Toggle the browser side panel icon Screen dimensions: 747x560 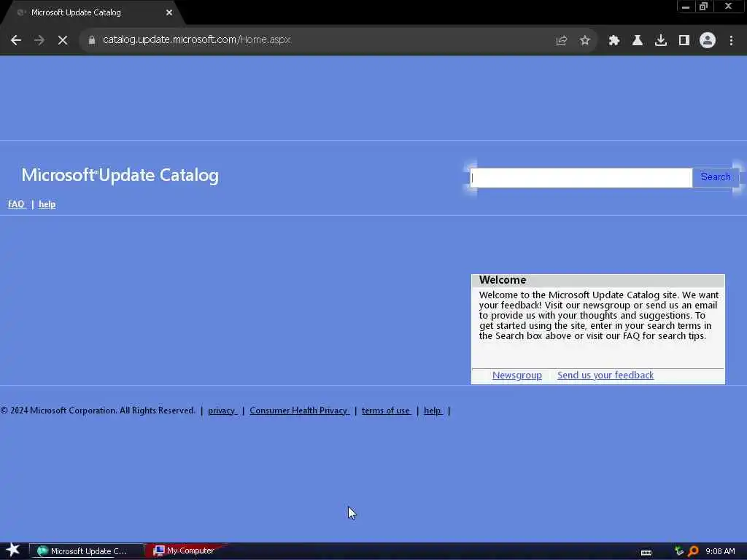coord(684,41)
